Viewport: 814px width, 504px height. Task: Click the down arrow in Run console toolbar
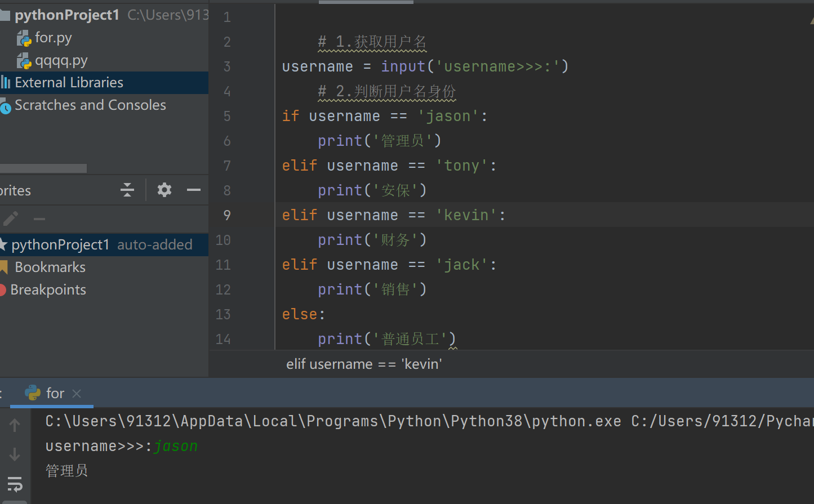tap(15, 454)
